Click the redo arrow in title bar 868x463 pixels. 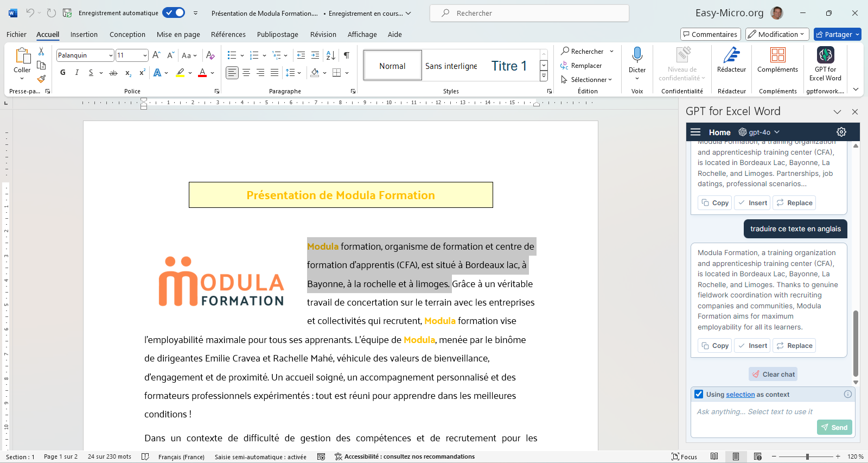point(52,13)
